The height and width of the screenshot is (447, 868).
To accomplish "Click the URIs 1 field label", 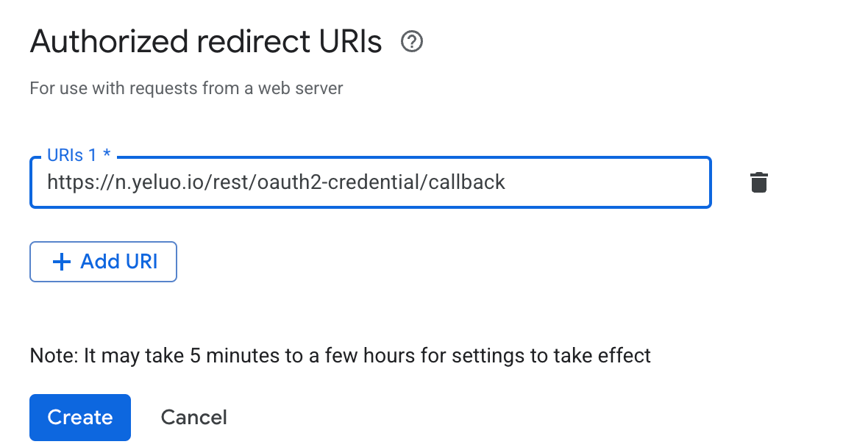I will (x=72, y=156).
